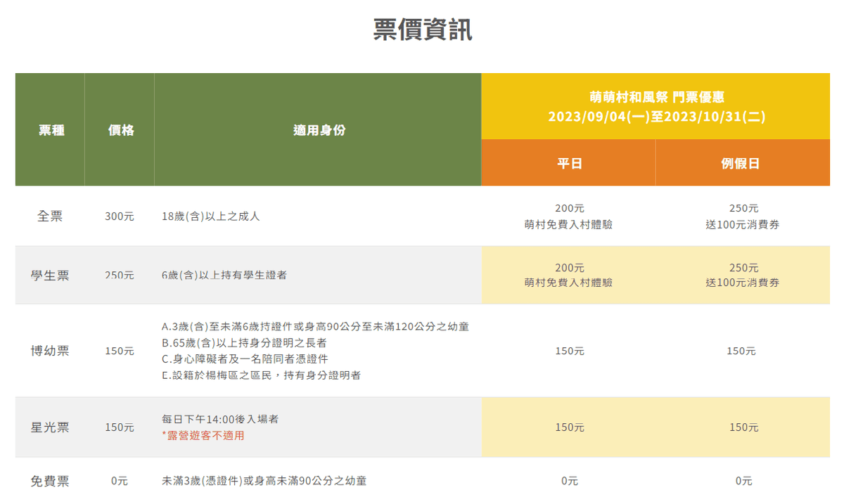The height and width of the screenshot is (504, 844).
Task: Select the 票種 column header
Action: click(x=51, y=130)
